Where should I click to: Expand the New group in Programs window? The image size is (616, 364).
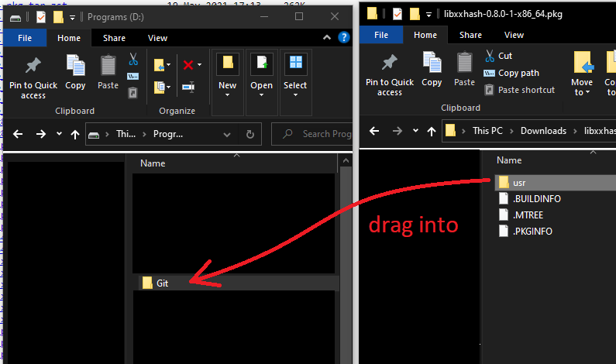[x=228, y=82]
